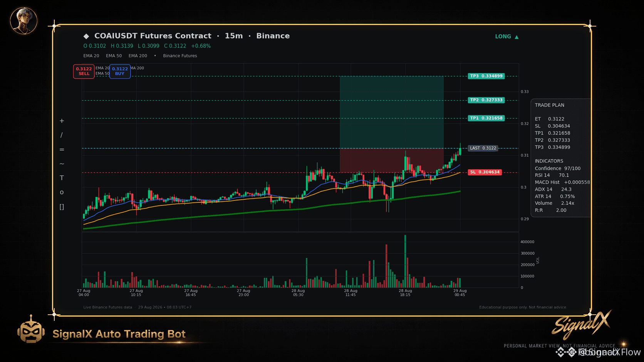
Task: Click the open value O 0.3102
Action: point(95,46)
